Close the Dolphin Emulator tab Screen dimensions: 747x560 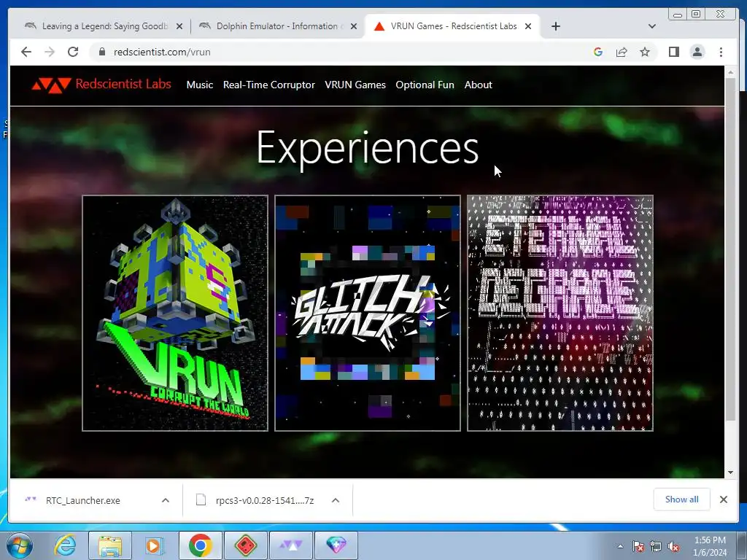(x=354, y=26)
